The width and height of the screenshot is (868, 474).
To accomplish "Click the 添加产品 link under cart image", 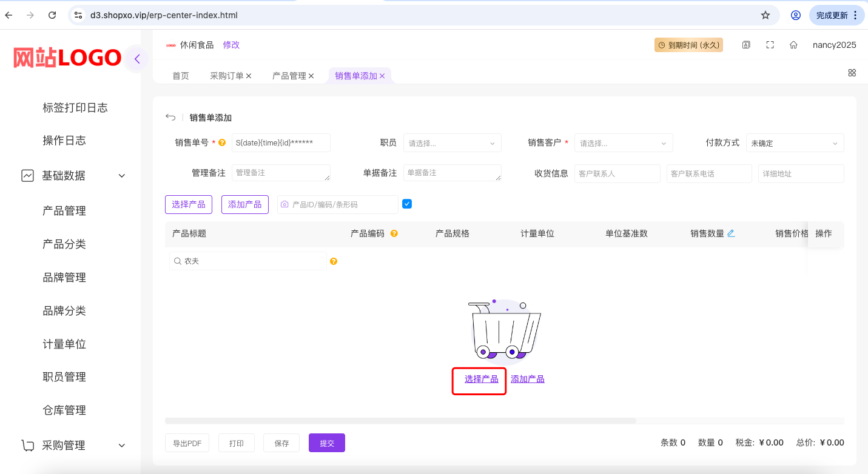I will pyautogui.click(x=528, y=379).
